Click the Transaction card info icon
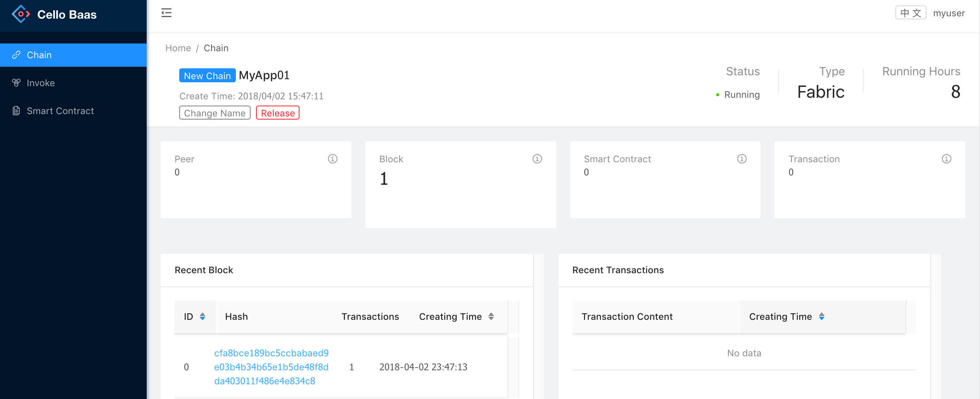Viewport: 980px width, 399px height. point(946,159)
